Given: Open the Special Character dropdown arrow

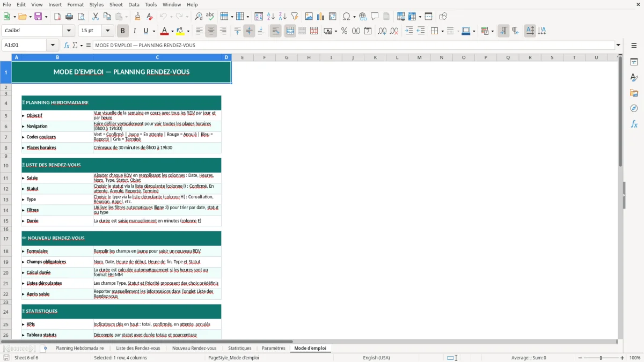Looking at the screenshot, I should pos(354,17).
